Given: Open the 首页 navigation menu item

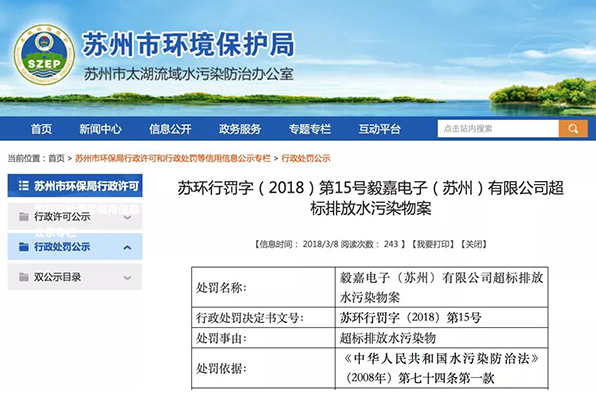Looking at the screenshot, I should coord(41,129).
